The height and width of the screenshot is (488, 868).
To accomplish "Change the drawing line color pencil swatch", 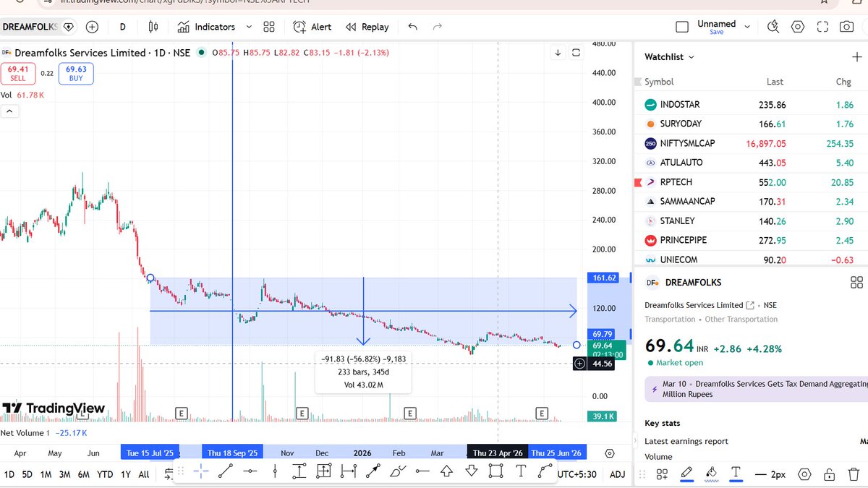I will [686, 474].
